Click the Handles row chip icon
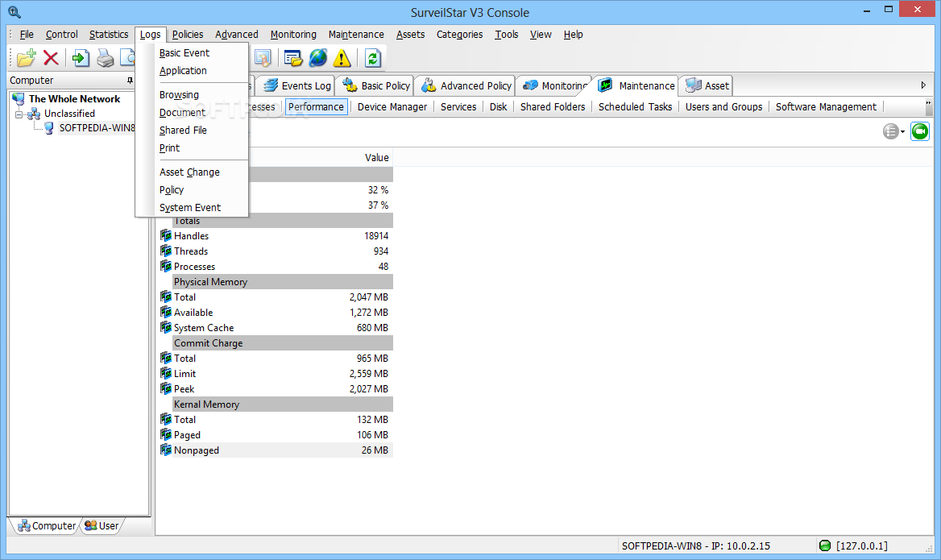 click(166, 235)
